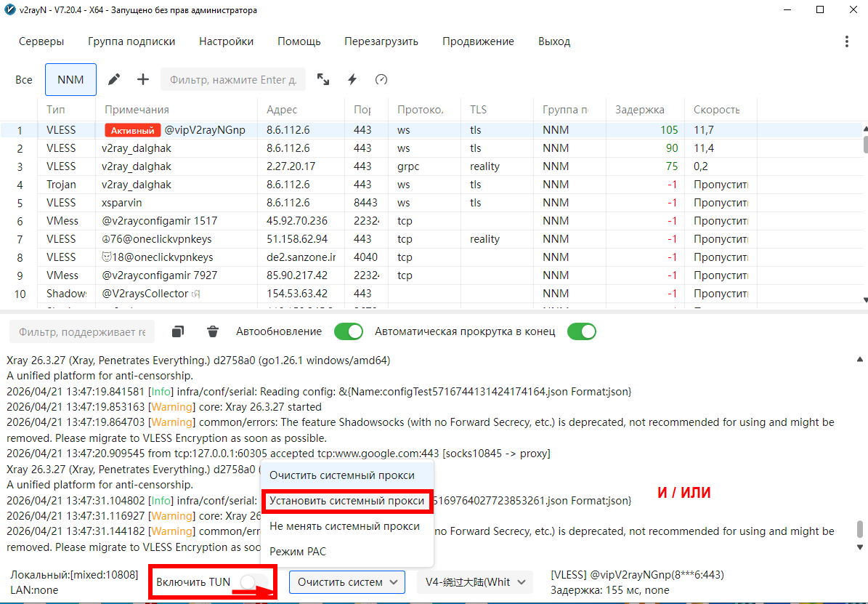Click the server filter input field
The image size is (868, 604).
[232, 80]
